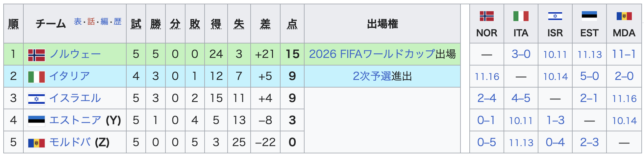
Task: Click the 順 rank column header
Action: tap(13, 24)
